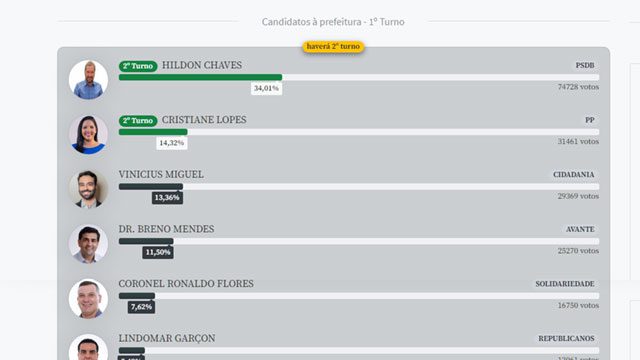The width and height of the screenshot is (640, 360).
Task: Click the PSDB party label
Action: coord(585,65)
